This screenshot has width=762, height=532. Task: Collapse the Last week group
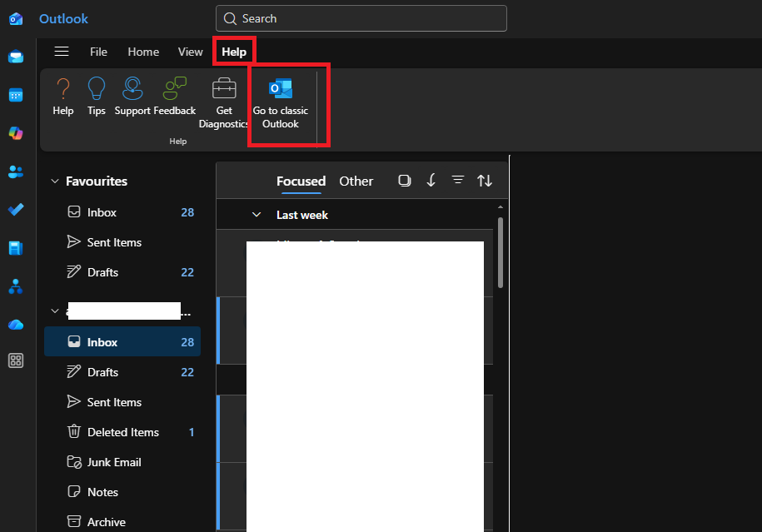[x=256, y=215]
